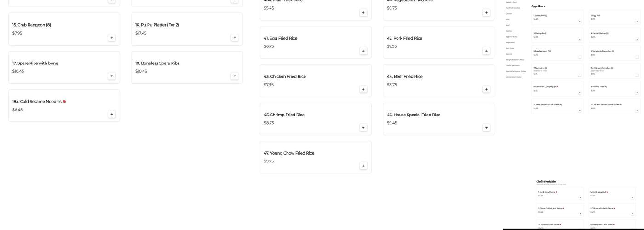The height and width of the screenshot is (230, 644).
Task: Go to Weight Watcher's Menu category
Action: pyautogui.click(x=515, y=60)
